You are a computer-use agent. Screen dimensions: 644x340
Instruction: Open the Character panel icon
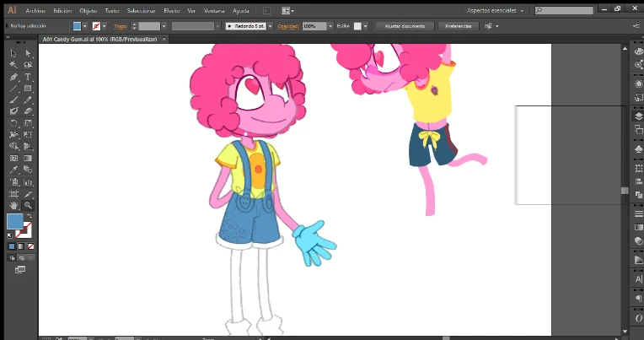coord(638,279)
